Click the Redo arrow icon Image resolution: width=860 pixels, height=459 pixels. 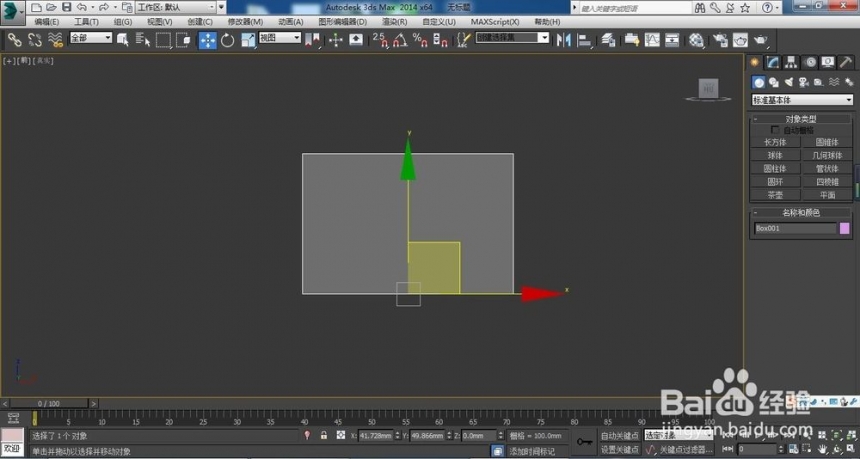(104, 8)
